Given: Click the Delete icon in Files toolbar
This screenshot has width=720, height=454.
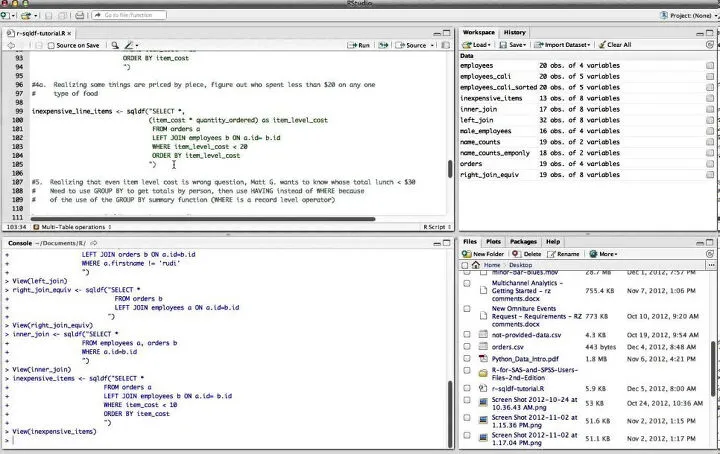Looking at the screenshot, I should tap(516, 253).
